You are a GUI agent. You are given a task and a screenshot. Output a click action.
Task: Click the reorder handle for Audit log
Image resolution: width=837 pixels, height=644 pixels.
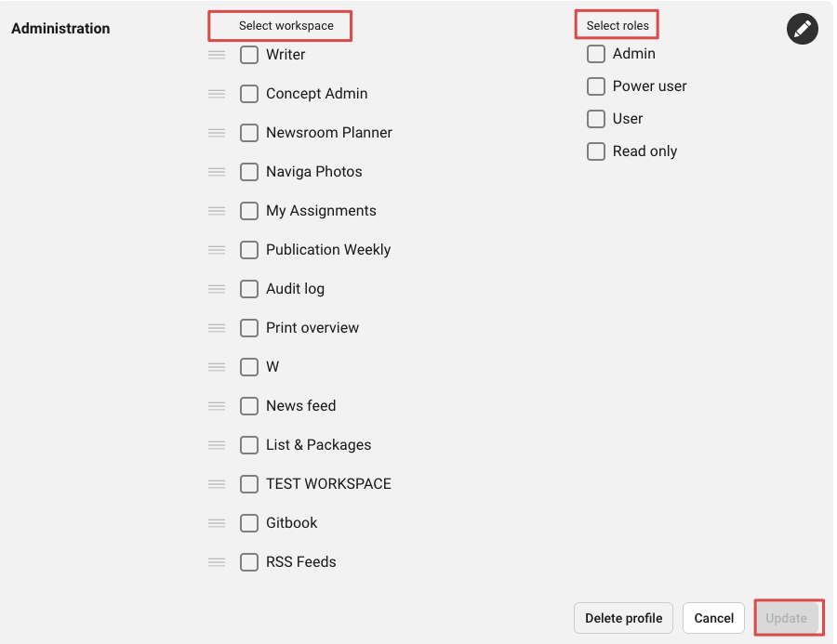pyautogui.click(x=217, y=289)
